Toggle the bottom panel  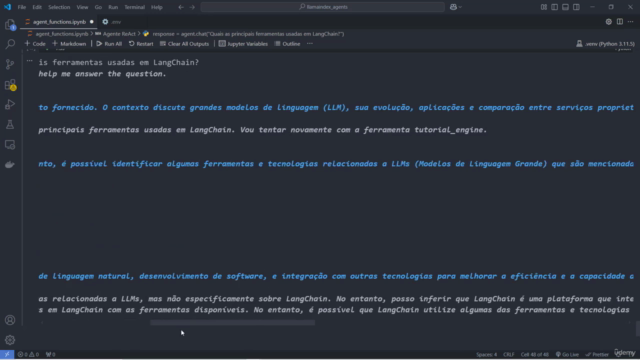coord(565,7)
